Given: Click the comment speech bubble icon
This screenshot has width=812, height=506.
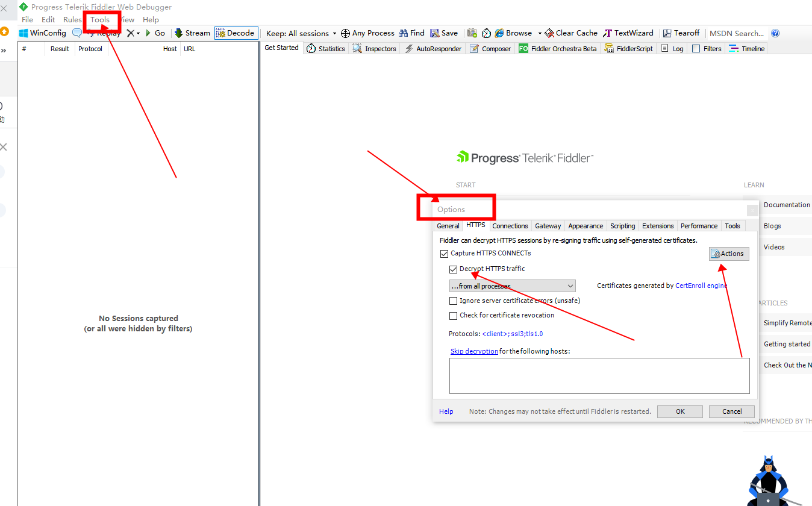Looking at the screenshot, I should point(77,33).
